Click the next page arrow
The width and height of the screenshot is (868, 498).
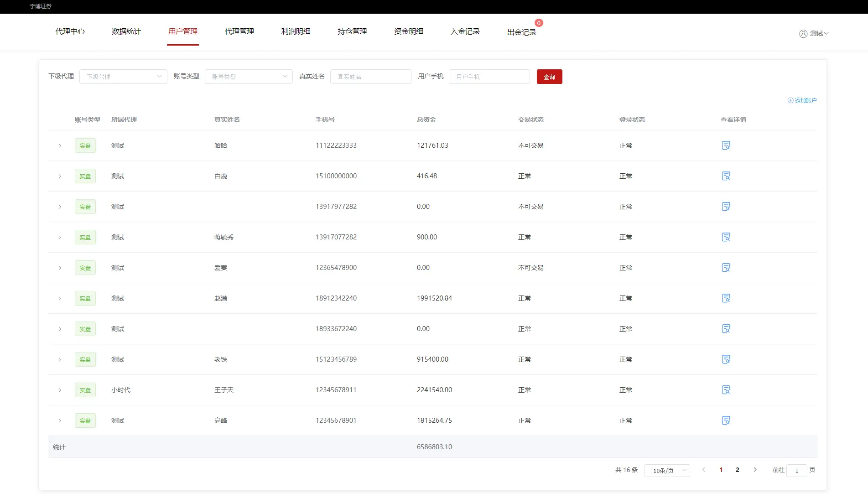pos(755,470)
